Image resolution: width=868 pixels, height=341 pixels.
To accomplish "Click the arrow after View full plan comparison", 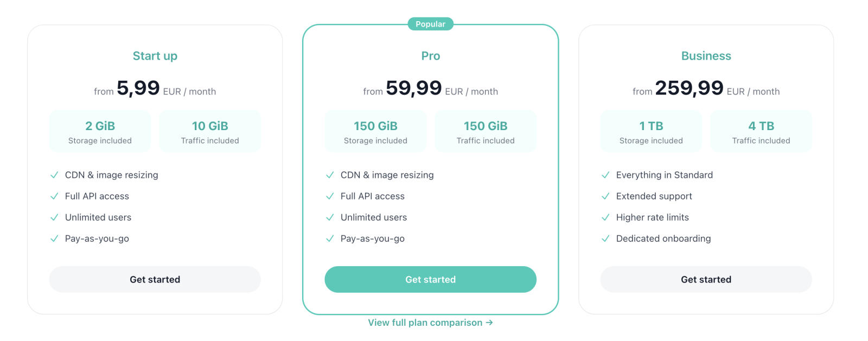I will [489, 323].
